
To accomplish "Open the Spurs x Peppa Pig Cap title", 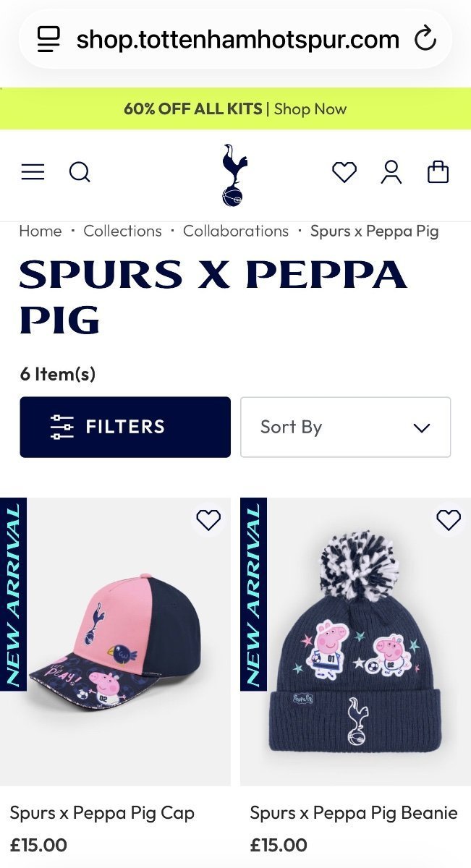I will point(102,813).
